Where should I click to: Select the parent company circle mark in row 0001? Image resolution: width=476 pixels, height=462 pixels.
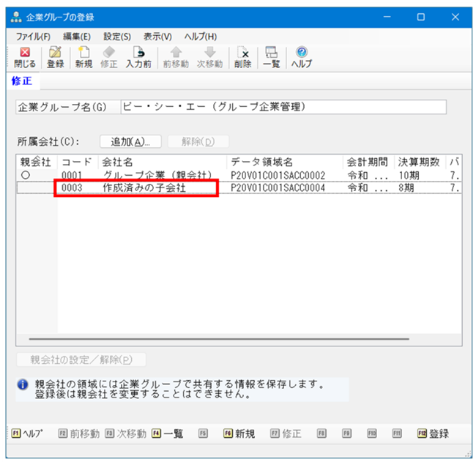[x=26, y=175]
